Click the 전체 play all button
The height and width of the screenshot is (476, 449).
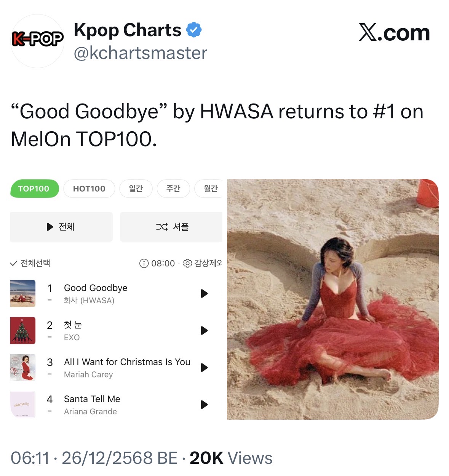(x=61, y=227)
